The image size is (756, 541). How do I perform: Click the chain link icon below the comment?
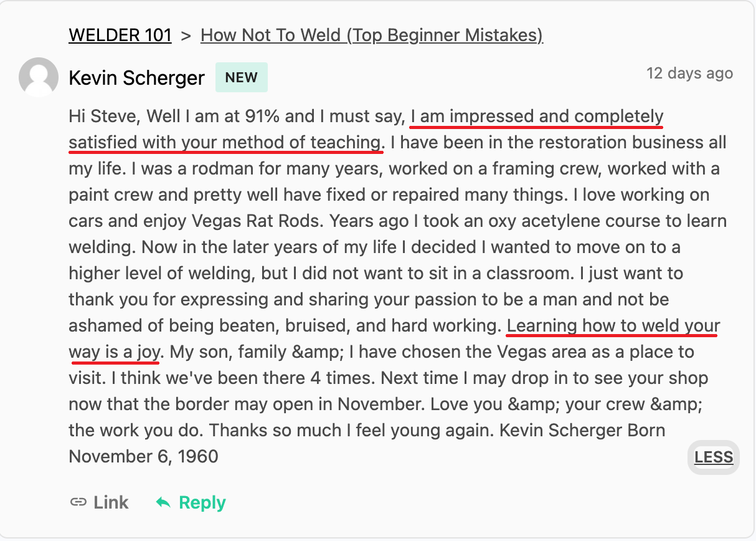[78, 502]
